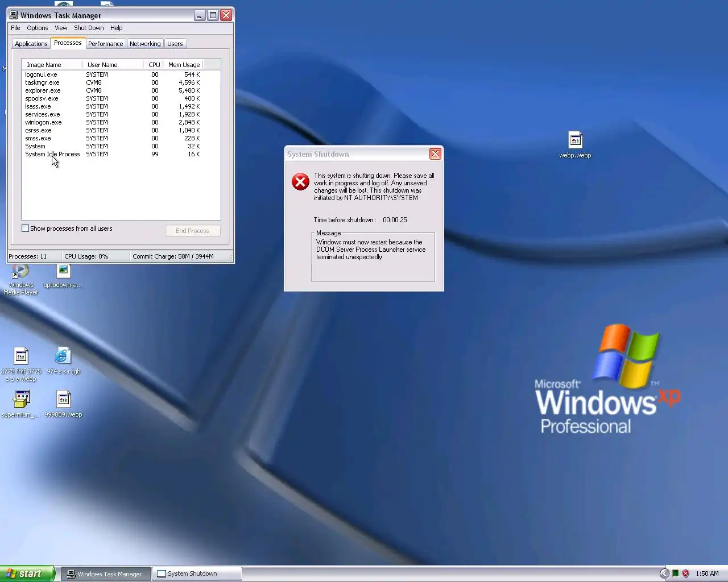The width and height of the screenshot is (728, 582).
Task: Open the Options menu in Task Manager
Action: pos(37,28)
